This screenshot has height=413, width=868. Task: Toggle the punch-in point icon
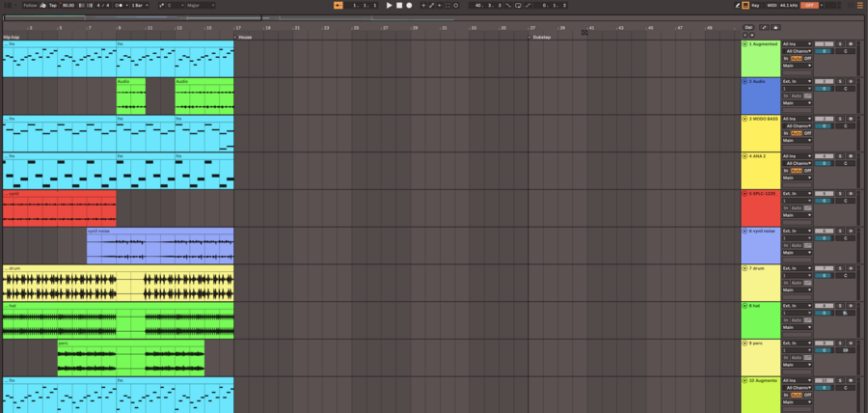[508, 6]
